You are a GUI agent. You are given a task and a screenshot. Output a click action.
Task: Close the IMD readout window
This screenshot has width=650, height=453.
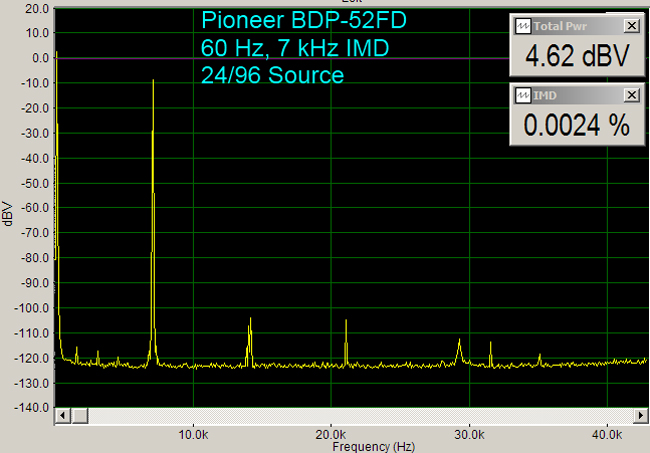[631, 95]
